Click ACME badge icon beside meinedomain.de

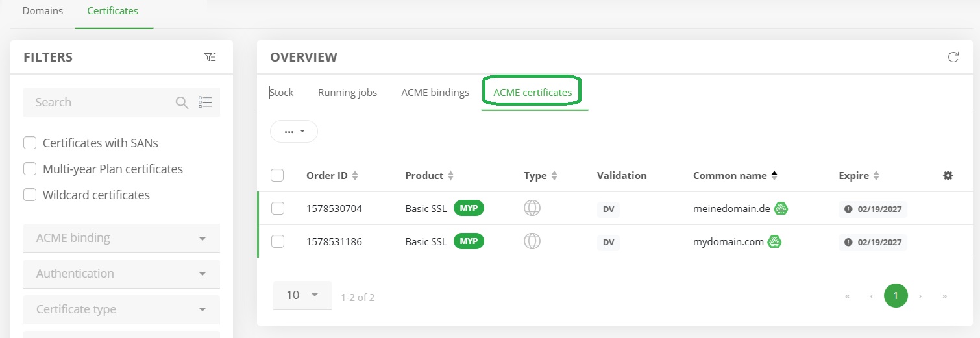point(781,208)
